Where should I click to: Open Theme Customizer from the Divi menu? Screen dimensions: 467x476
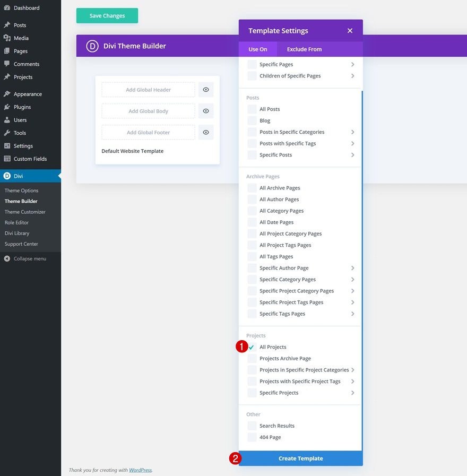(x=24, y=212)
